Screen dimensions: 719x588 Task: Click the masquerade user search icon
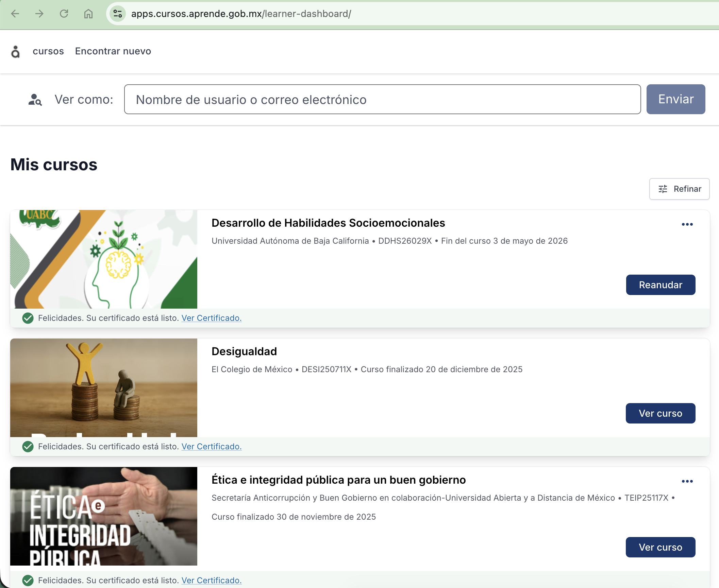(35, 100)
